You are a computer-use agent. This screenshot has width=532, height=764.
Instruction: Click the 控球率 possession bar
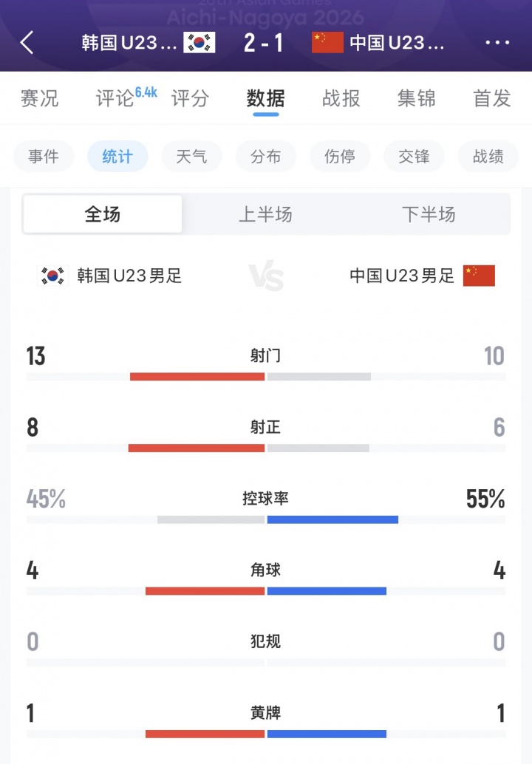[266, 520]
